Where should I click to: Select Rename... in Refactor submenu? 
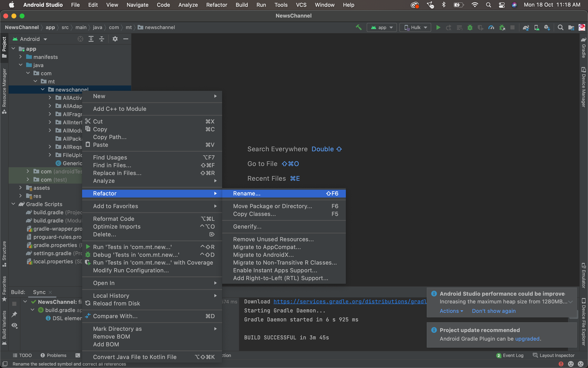tap(284, 194)
